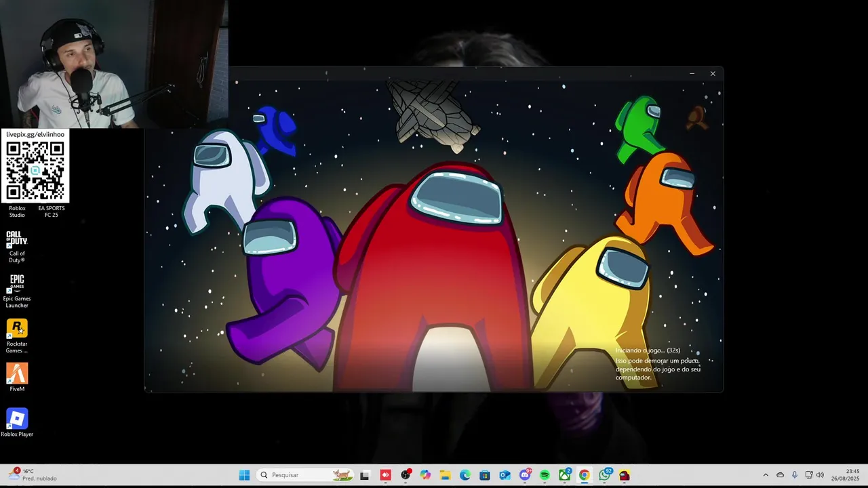Viewport: 868px width, 488px height.
Task: Open WhatsApp from the taskbar
Action: (605, 475)
